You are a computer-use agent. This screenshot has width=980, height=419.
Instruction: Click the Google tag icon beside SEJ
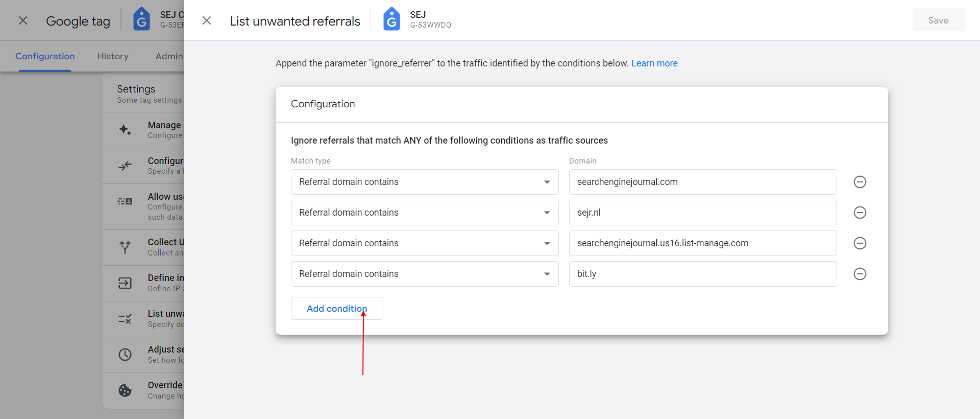point(391,19)
